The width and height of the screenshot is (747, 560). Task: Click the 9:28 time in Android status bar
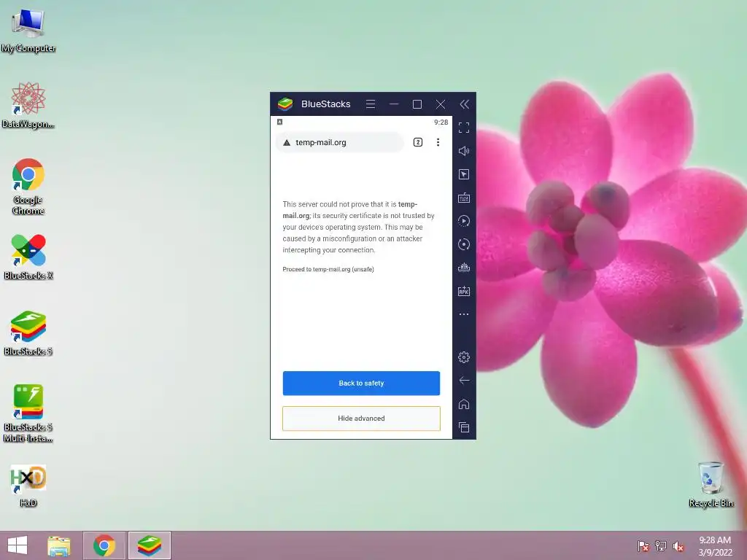point(441,122)
